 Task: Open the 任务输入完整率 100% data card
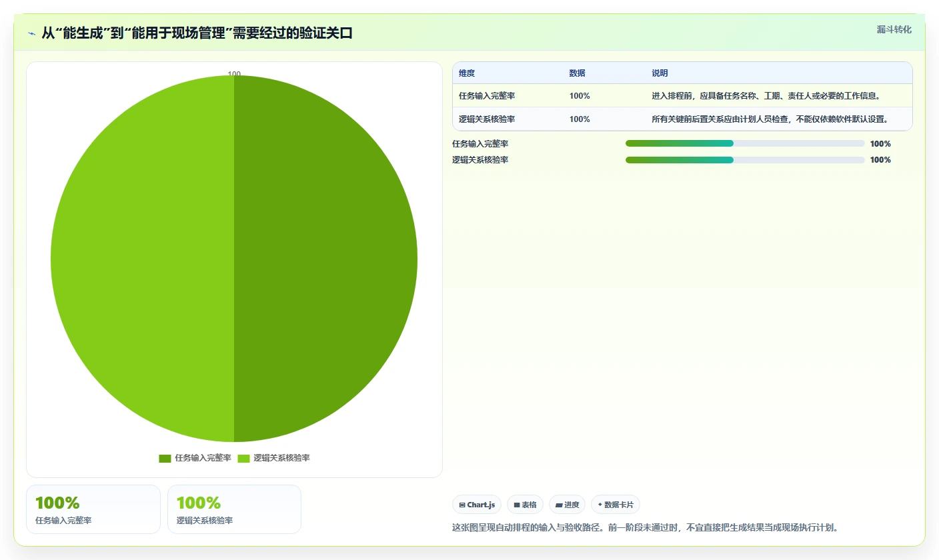pyautogui.click(x=93, y=509)
